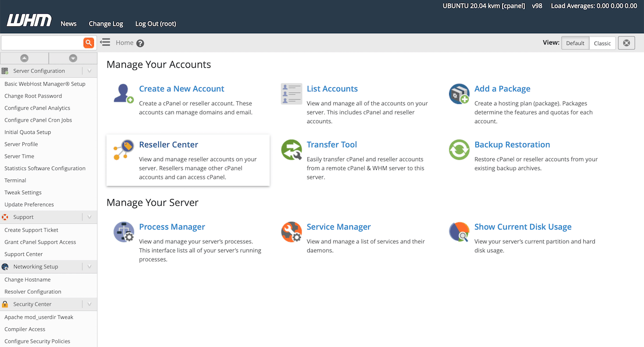Click the Add a Package icon
This screenshot has width=644, height=347.
tap(459, 94)
